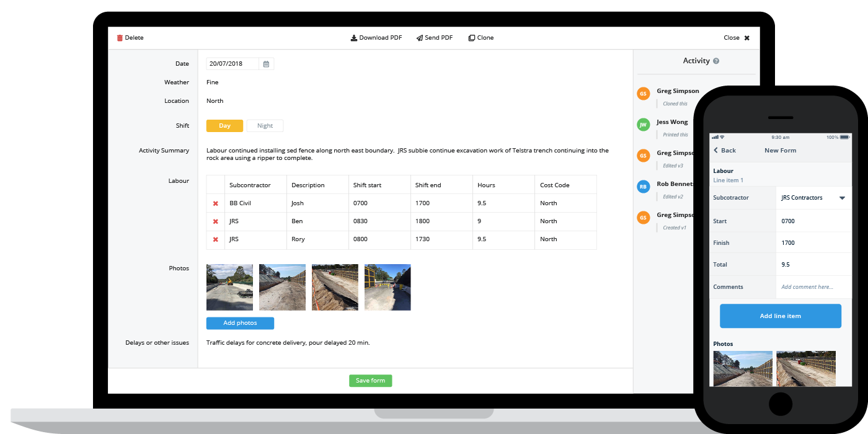
Task: Click the 'Ben' description cell
Action: pyautogui.click(x=318, y=221)
